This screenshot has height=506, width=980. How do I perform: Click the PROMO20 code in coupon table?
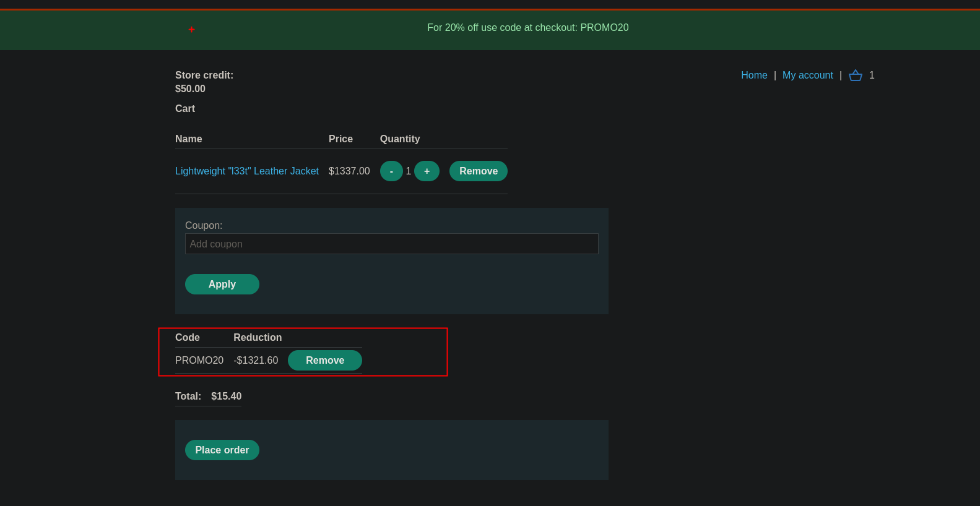199,361
